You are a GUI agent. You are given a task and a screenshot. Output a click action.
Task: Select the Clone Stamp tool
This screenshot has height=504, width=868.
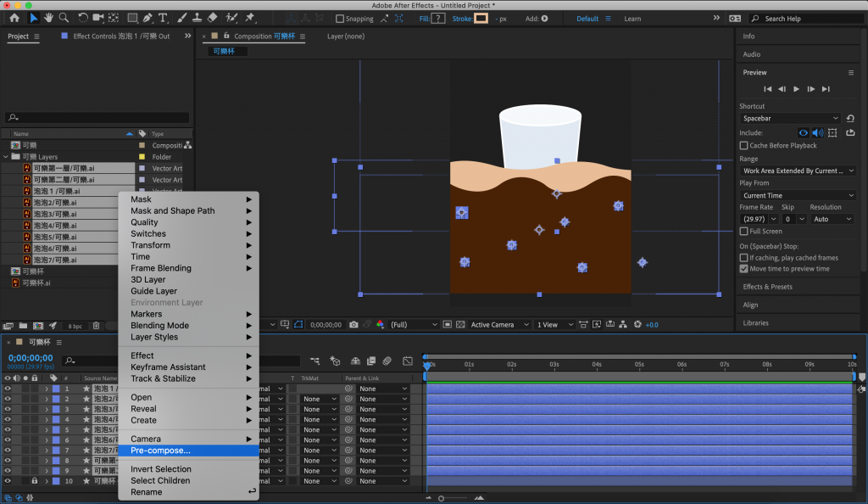tap(196, 18)
